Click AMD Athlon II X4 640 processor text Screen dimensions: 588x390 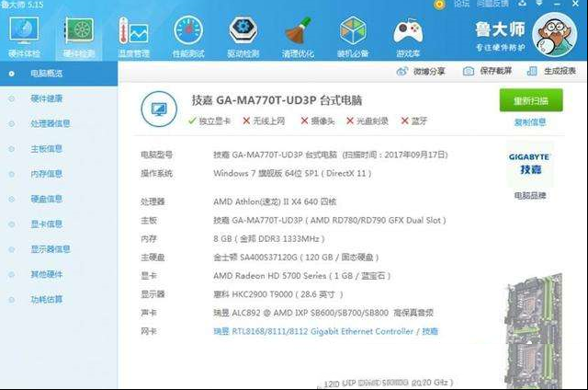pyautogui.click(x=275, y=201)
